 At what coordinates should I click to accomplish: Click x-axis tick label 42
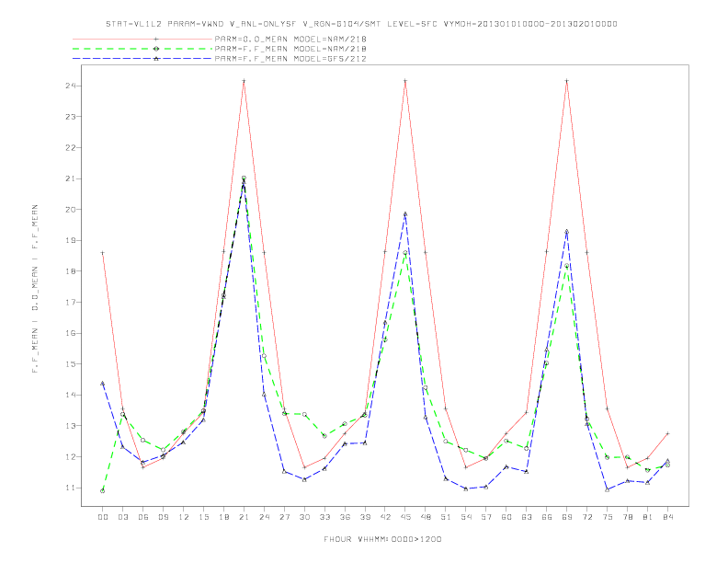(x=385, y=517)
